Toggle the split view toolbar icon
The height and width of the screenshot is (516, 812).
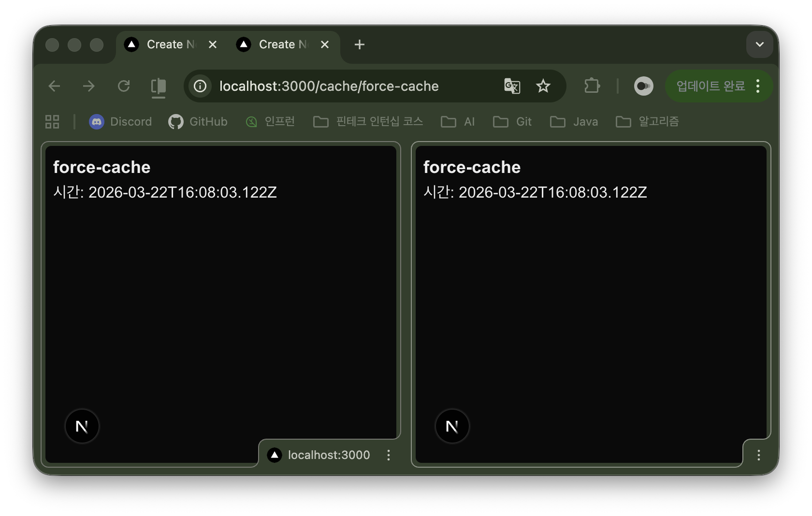tap(159, 86)
